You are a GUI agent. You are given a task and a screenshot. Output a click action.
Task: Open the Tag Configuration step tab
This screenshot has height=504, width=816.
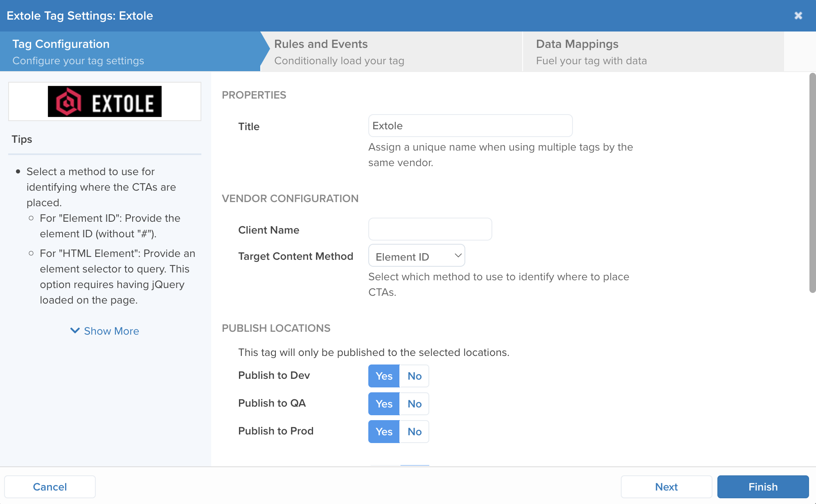(x=130, y=52)
